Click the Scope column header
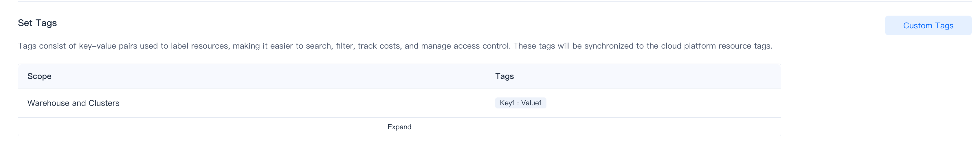The image size is (980, 144). click(39, 76)
